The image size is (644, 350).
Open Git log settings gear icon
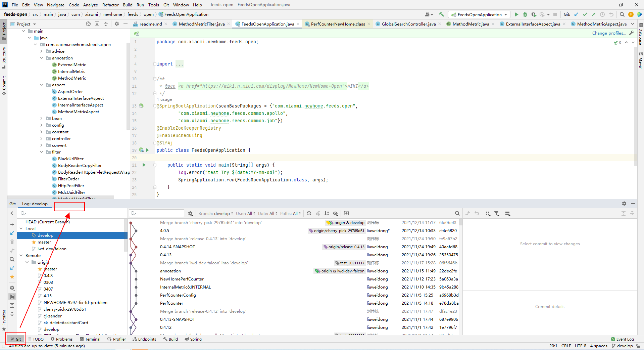point(190,213)
